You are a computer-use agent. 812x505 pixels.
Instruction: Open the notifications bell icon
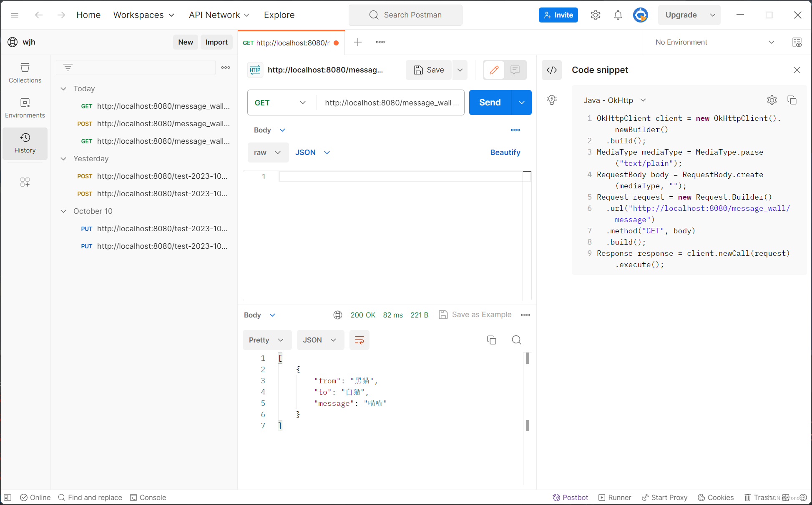click(618, 15)
